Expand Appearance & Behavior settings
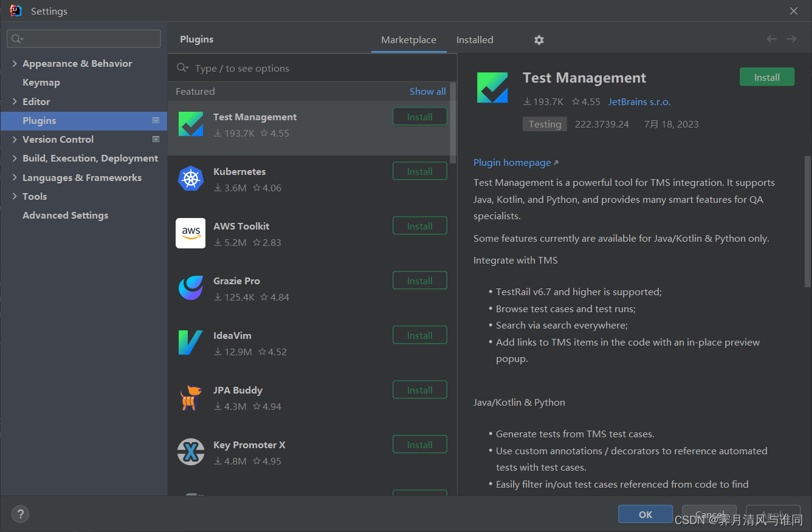Viewport: 812px width, 532px height. tap(15, 63)
